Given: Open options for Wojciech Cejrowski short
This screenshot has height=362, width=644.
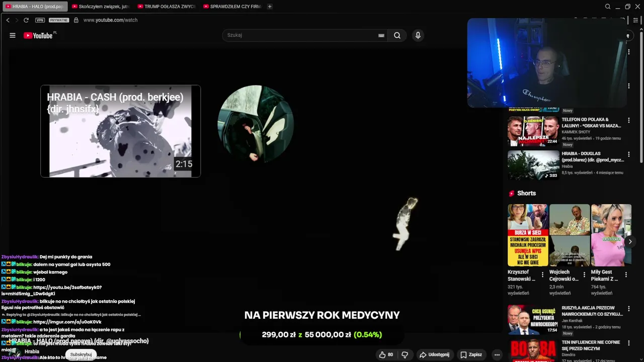Looking at the screenshot, I should 584,275.
